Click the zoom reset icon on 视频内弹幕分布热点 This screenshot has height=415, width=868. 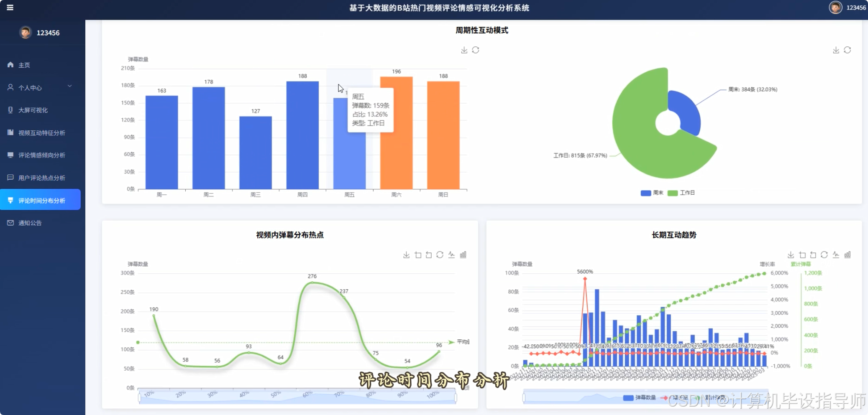pyautogui.click(x=428, y=255)
